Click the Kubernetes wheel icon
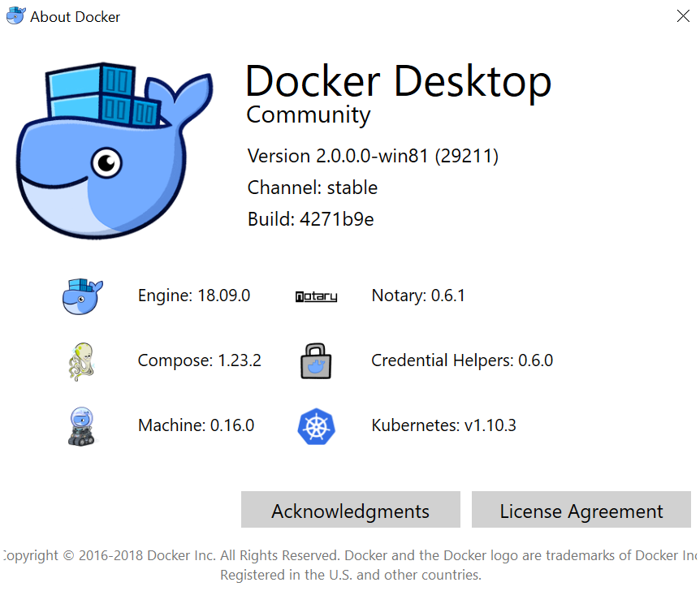700x591 pixels. click(x=316, y=426)
